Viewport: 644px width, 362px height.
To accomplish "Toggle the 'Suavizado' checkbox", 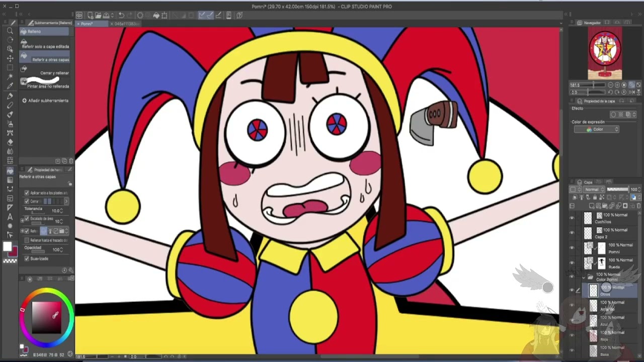I will (x=27, y=258).
